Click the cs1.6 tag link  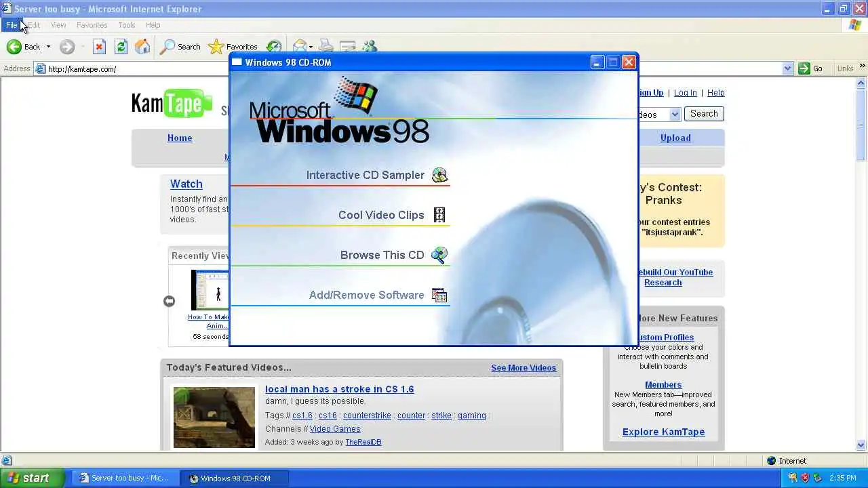pyautogui.click(x=302, y=415)
